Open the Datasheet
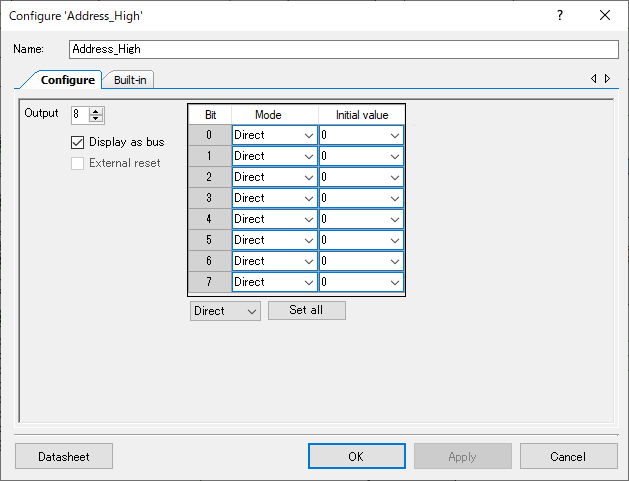 (x=64, y=456)
